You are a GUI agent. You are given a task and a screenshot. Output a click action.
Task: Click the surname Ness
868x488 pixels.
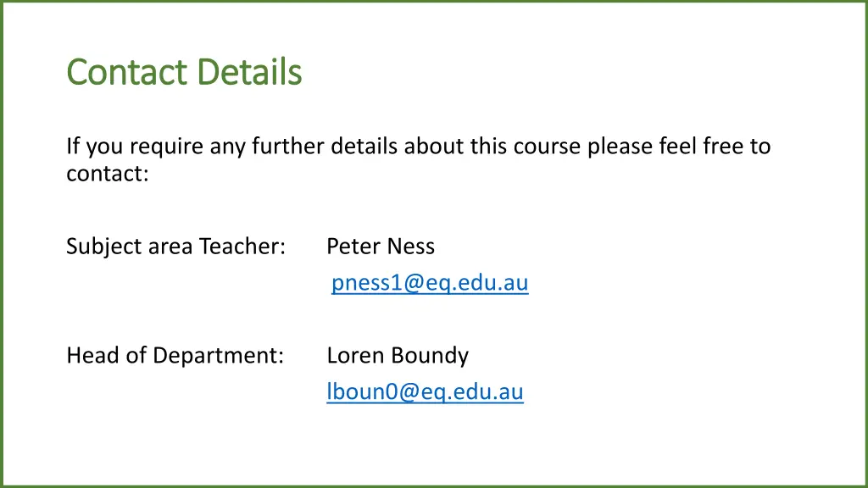pos(410,247)
